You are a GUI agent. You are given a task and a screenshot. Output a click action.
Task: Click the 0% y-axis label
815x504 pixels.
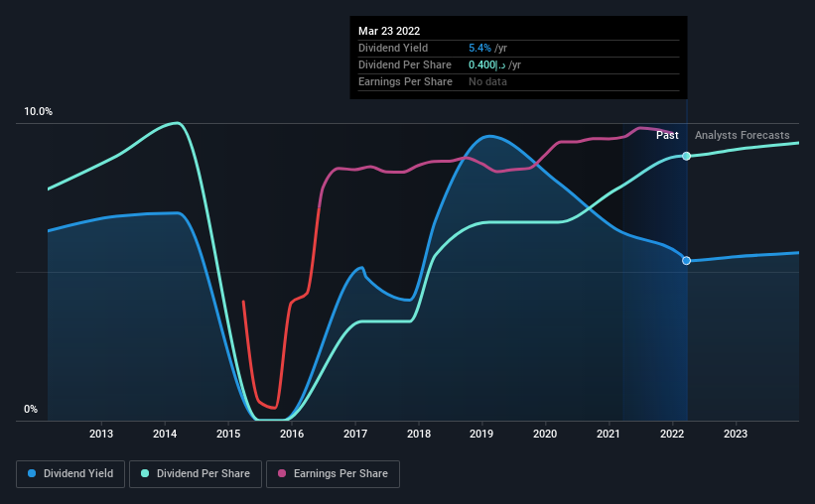pyautogui.click(x=31, y=409)
